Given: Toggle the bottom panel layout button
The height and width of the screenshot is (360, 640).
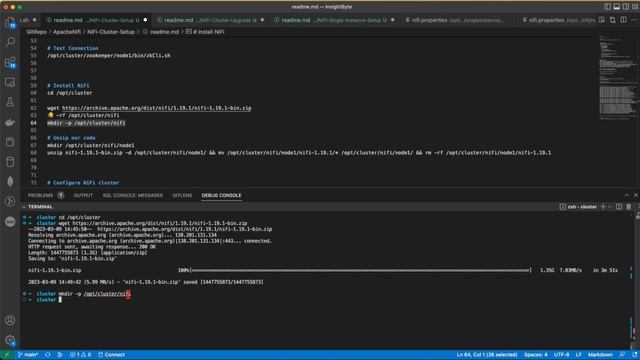Looking at the screenshot, I should [617, 7].
